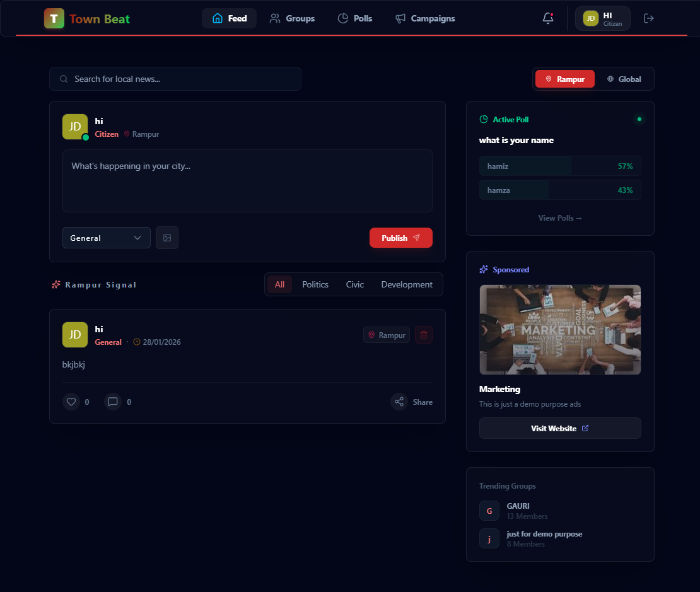Publish the post

401,238
